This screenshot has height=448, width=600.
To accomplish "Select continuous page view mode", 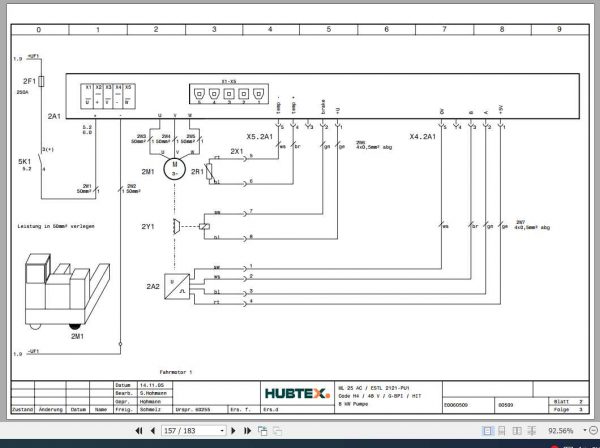I will coord(502,431).
